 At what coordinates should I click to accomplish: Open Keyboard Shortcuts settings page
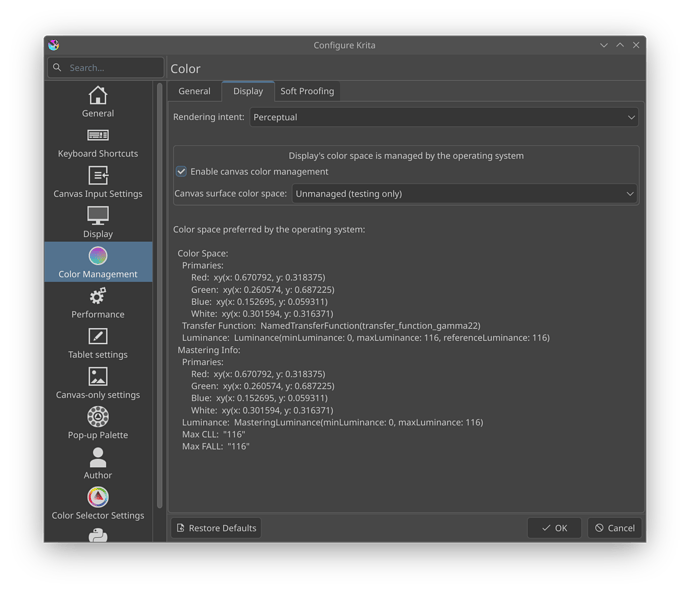(x=98, y=143)
